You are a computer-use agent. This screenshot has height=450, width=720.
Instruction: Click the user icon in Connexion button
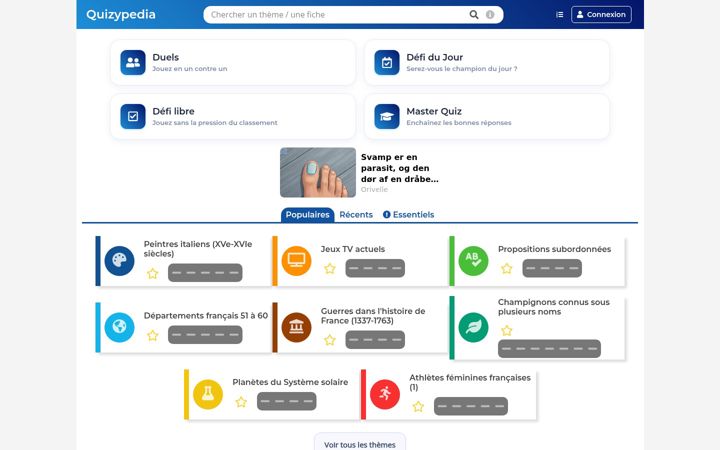tap(580, 15)
